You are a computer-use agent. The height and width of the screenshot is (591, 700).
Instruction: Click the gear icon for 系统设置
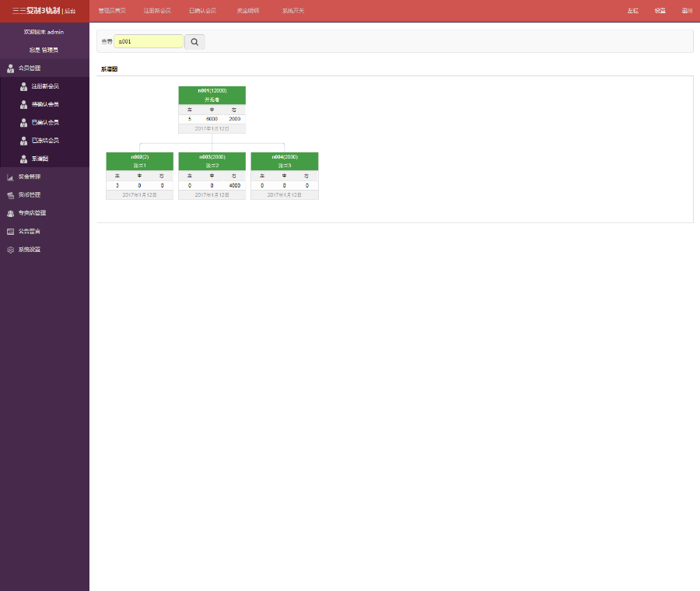[10, 250]
